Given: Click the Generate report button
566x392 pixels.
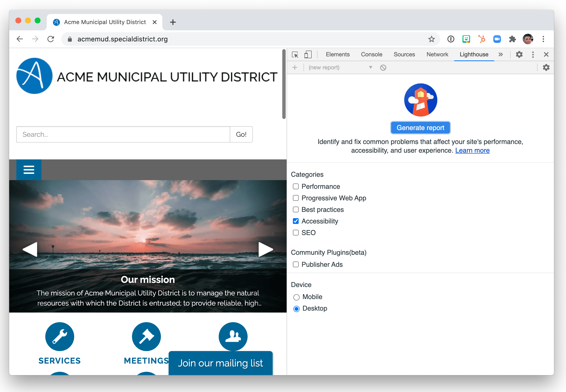Looking at the screenshot, I should coord(420,127).
